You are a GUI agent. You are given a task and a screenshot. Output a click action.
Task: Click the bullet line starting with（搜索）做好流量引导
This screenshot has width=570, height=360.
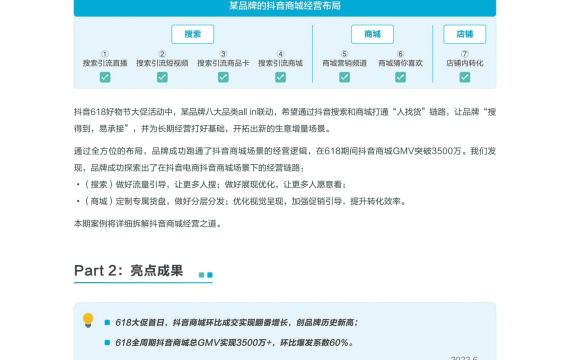[x=211, y=185]
